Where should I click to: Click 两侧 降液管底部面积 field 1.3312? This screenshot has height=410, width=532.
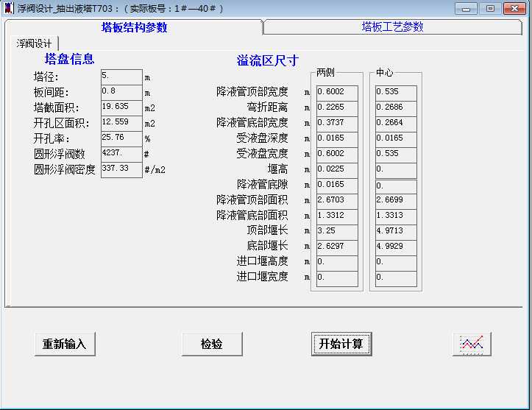tap(337, 217)
